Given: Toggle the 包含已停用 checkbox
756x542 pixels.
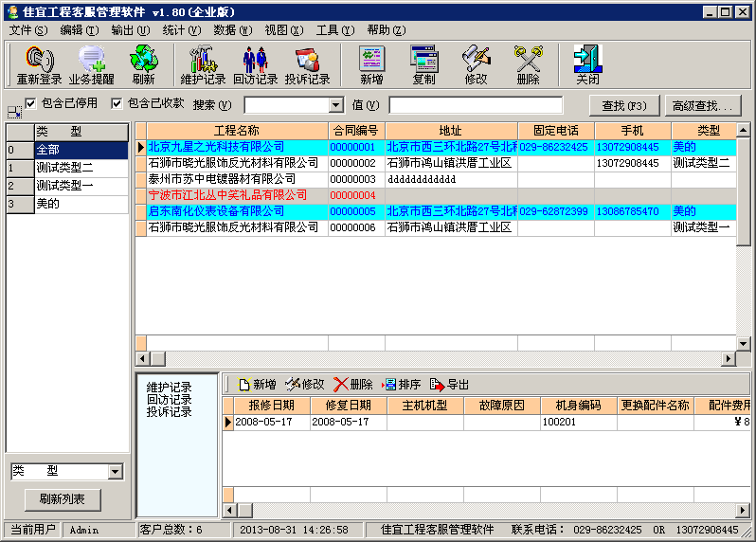Looking at the screenshot, I should (30, 103).
